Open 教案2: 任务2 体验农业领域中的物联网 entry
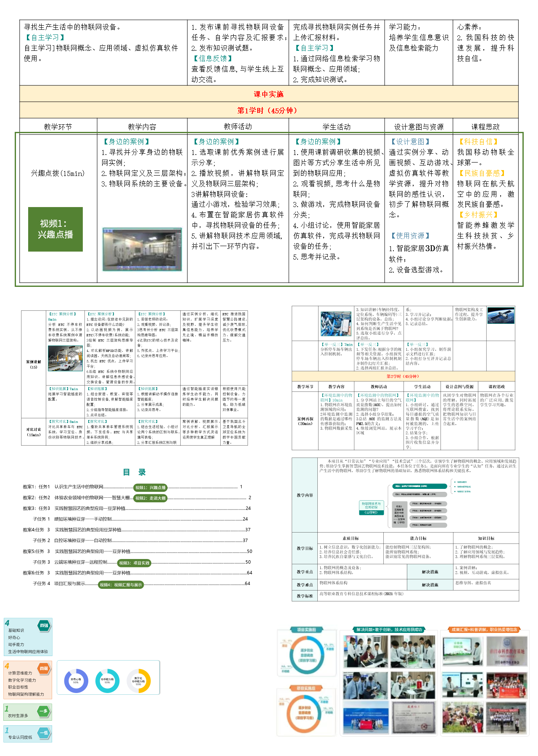Viewport: 538px width, 756px height. [137, 498]
